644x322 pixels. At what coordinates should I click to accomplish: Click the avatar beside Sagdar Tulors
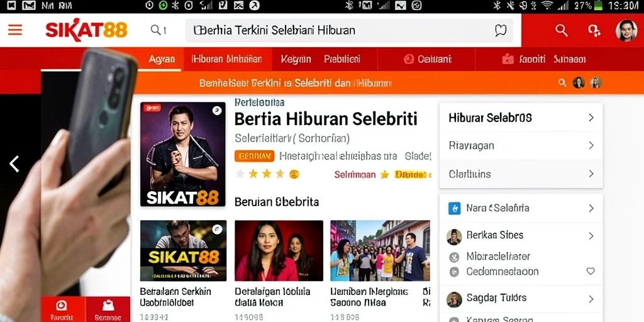(454, 299)
